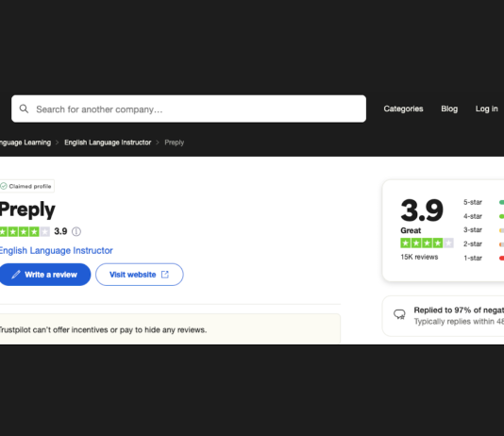Viewport: 504px width, 436px height.
Task: Filter reviews by 3-star row
Action: [x=483, y=230]
